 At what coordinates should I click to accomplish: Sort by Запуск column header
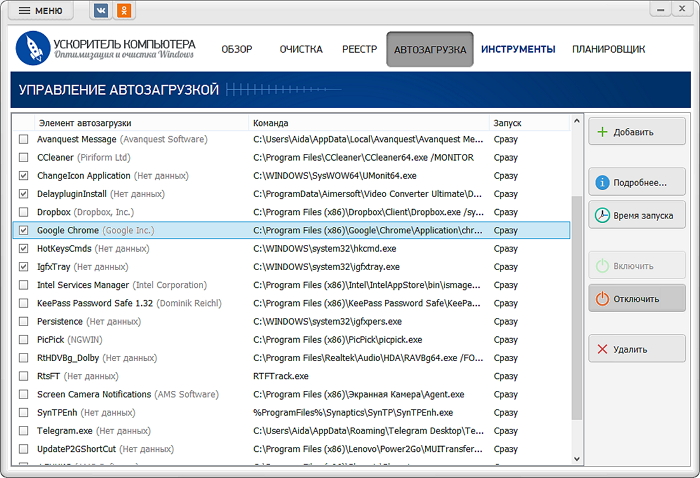coord(529,123)
